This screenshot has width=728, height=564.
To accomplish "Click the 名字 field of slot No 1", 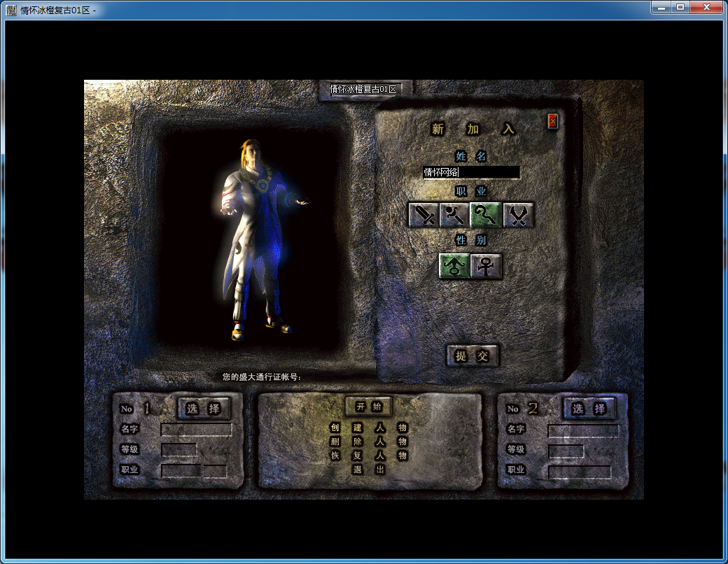I will point(197,430).
